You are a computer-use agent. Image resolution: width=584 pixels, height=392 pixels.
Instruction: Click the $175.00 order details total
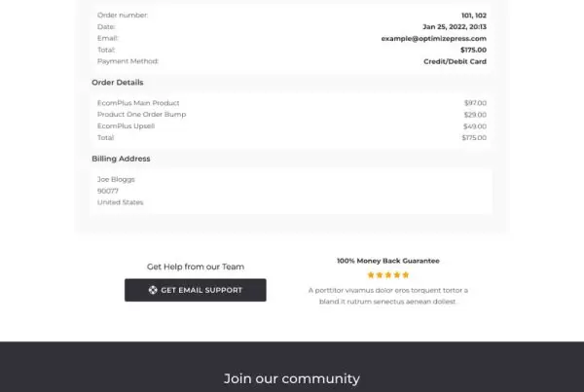[x=474, y=137]
